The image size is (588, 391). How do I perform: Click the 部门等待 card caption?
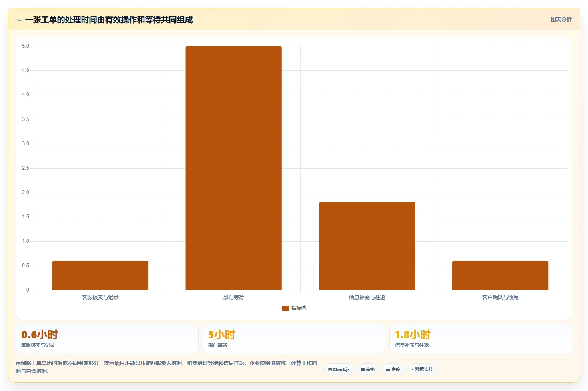pyautogui.click(x=218, y=345)
